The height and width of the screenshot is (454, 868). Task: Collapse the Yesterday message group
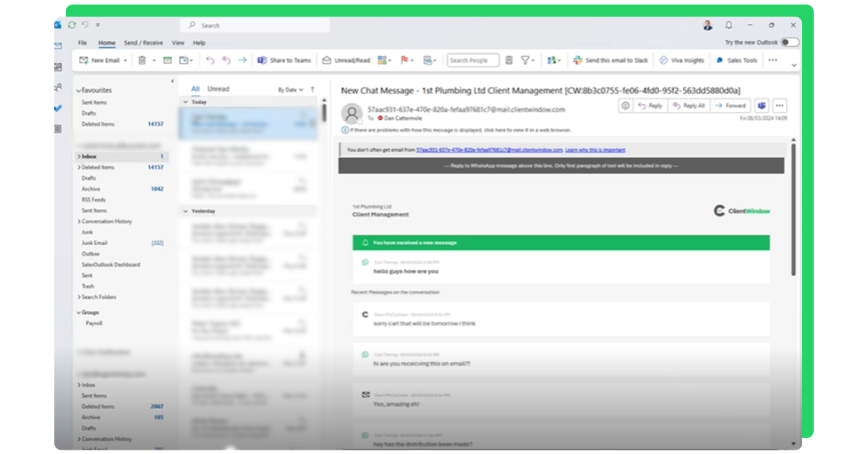185,211
